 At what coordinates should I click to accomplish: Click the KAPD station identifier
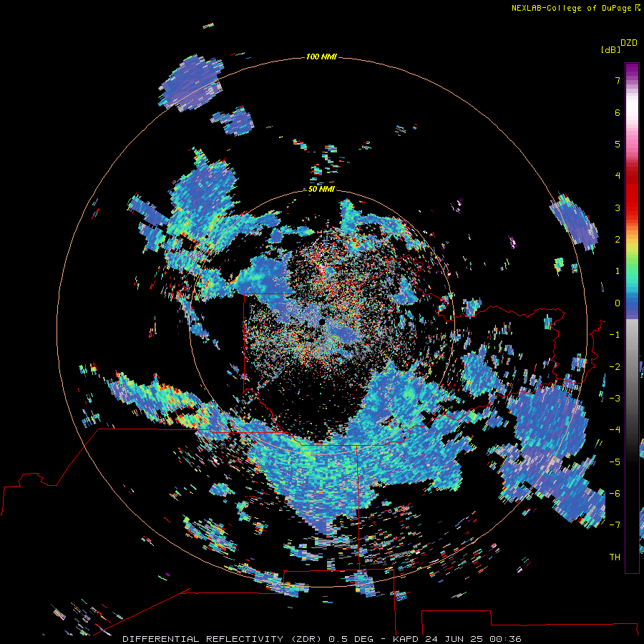point(406,639)
